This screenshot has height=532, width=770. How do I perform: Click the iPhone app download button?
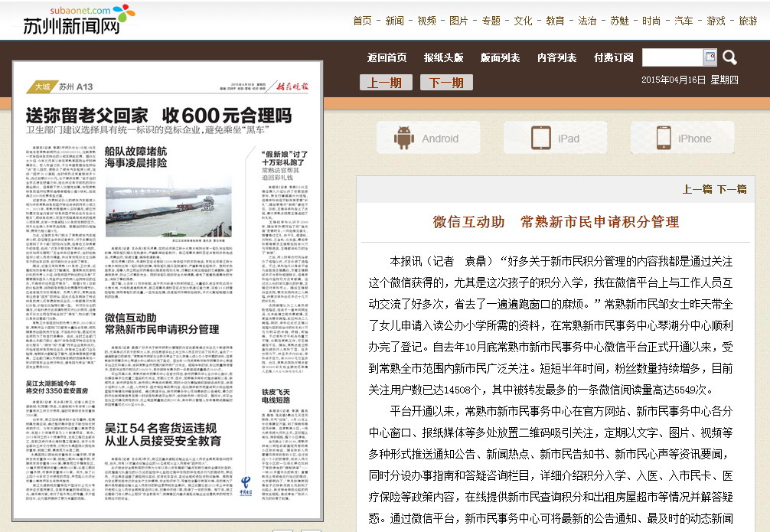pyautogui.click(x=683, y=138)
